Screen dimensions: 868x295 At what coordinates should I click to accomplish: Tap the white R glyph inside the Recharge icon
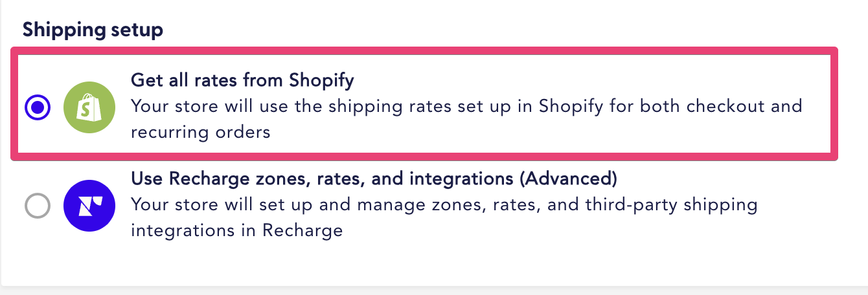(87, 206)
